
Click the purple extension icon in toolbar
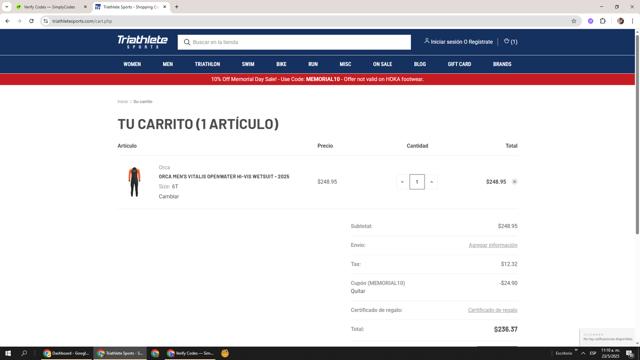[590, 21]
